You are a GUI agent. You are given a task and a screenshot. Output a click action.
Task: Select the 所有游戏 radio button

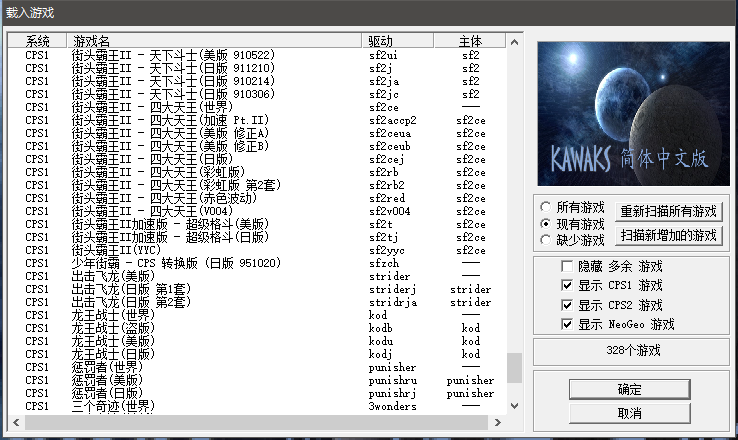pyautogui.click(x=546, y=207)
